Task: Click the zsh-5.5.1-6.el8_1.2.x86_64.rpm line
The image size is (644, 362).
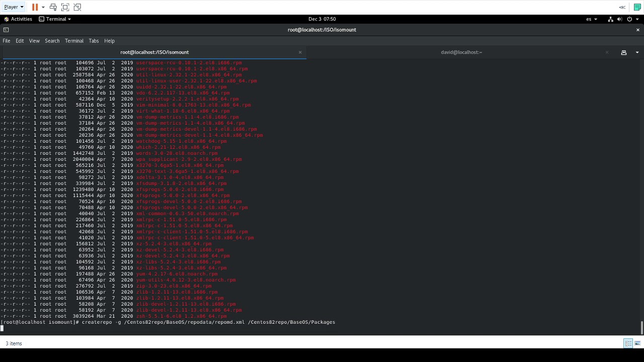Action: click(181, 316)
